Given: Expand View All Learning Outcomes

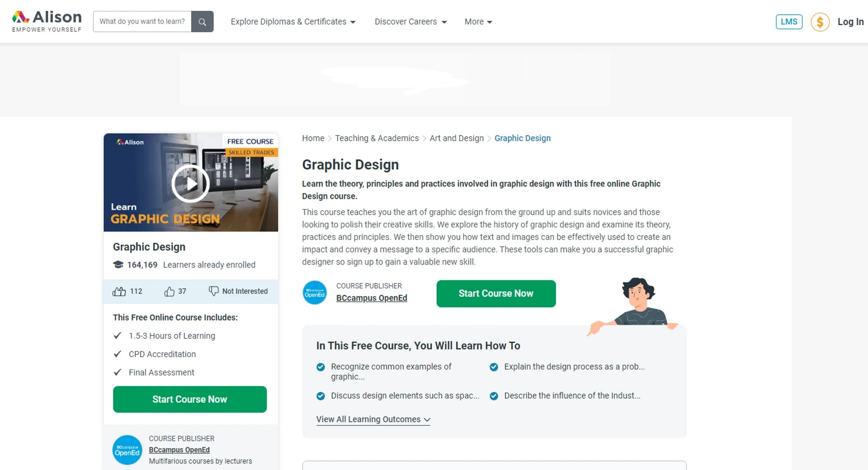Looking at the screenshot, I should click(x=372, y=419).
